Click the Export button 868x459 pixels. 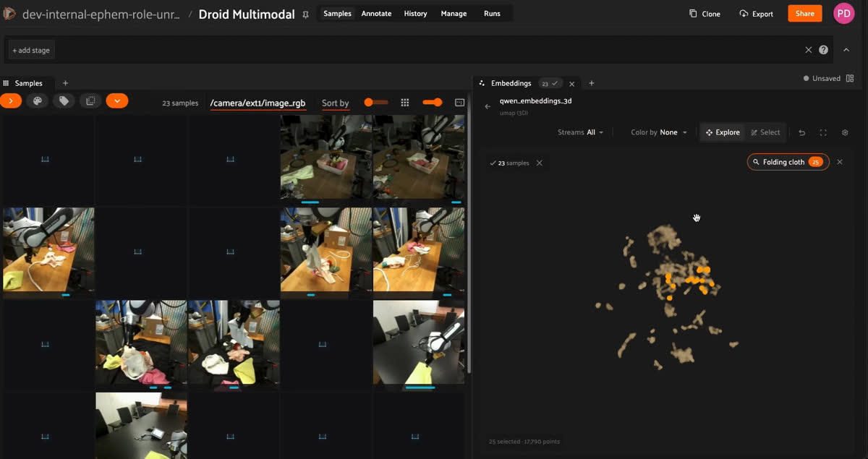tap(757, 14)
